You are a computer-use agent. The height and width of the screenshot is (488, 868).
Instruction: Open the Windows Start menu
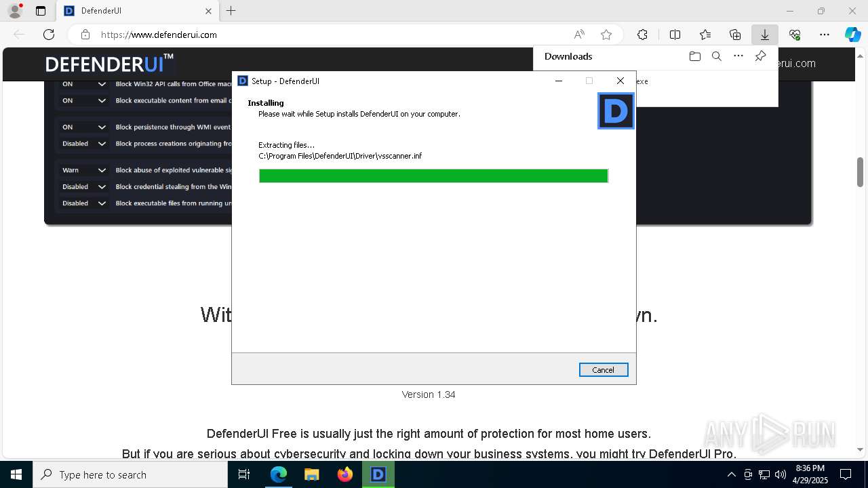pos(16,474)
